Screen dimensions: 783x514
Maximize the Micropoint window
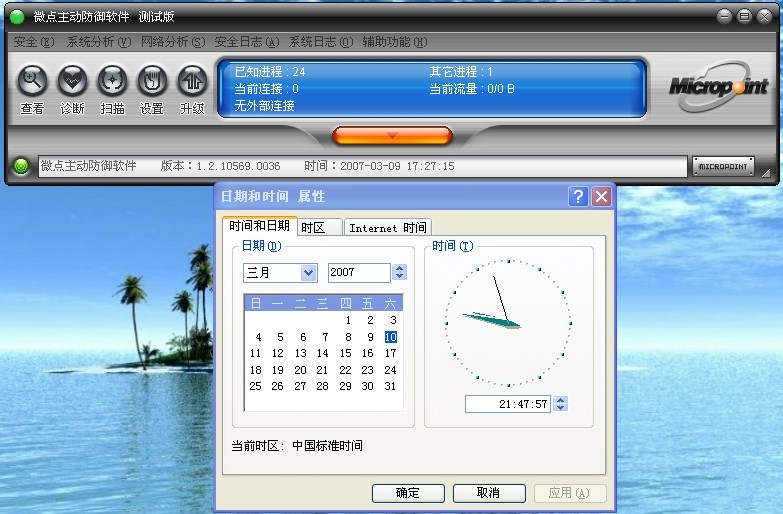tap(744, 16)
